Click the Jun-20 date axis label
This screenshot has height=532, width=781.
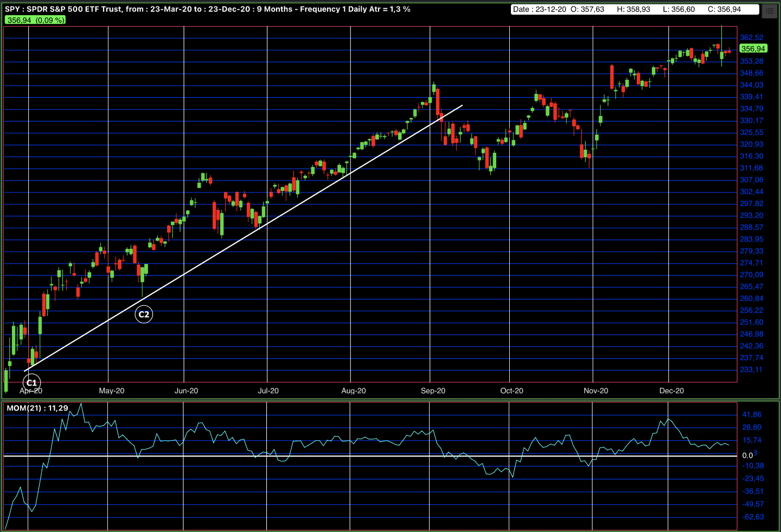point(186,391)
